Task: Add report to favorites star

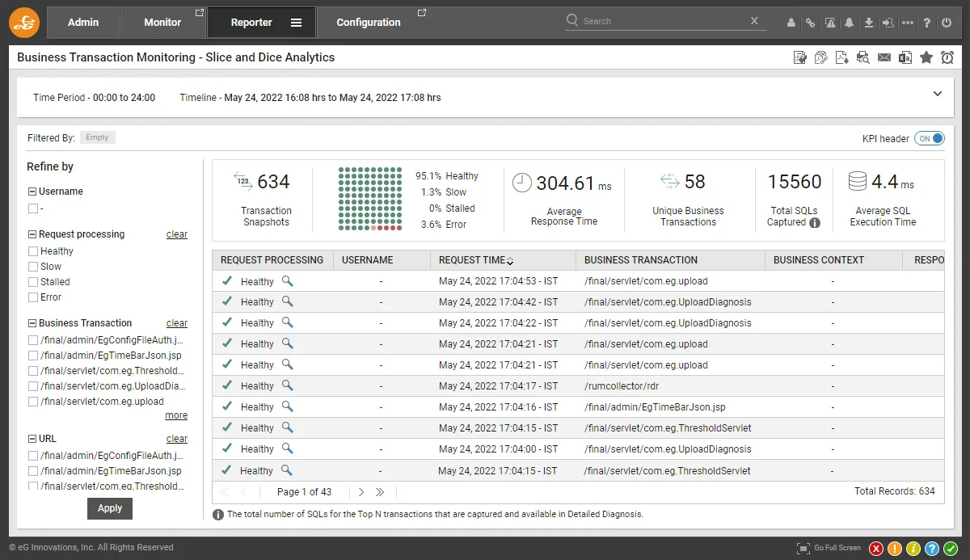Action: tap(926, 57)
